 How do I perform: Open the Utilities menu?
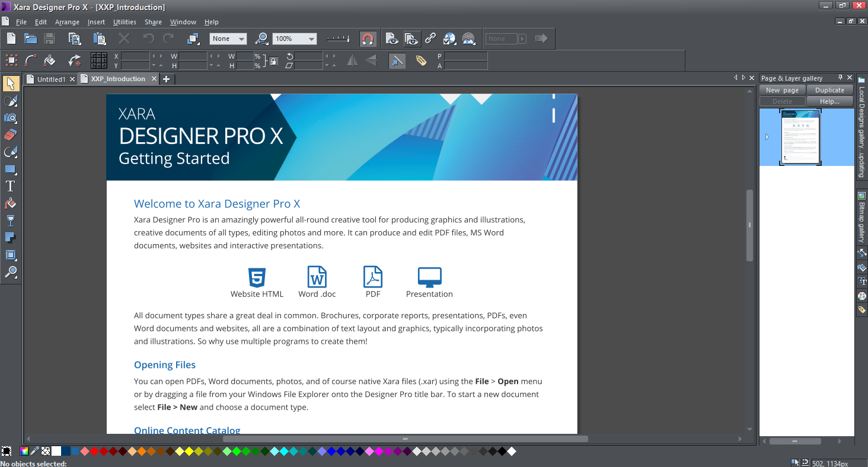[x=125, y=22]
